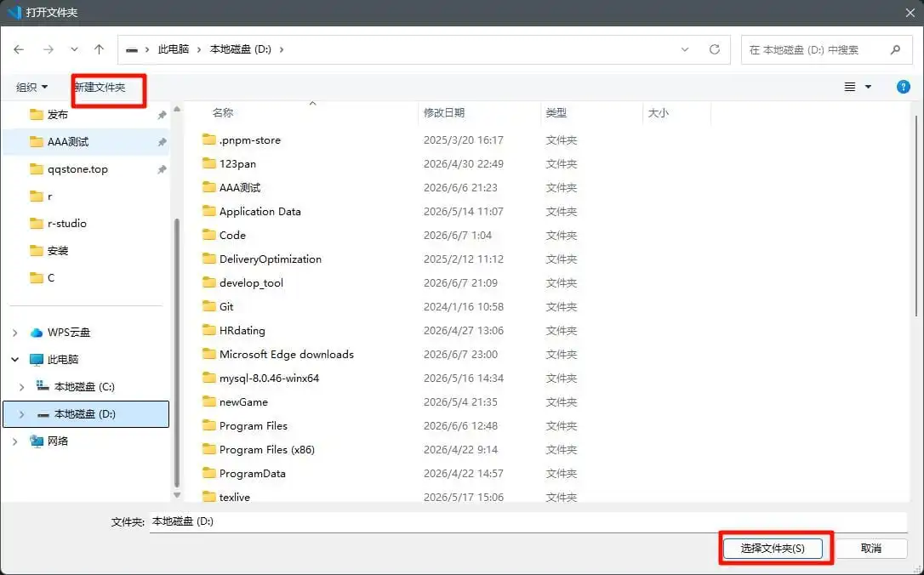The height and width of the screenshot is (575, 924).
Task: Select the Program Files folder name
Action: pyautogui.click(x=254, y=426)
